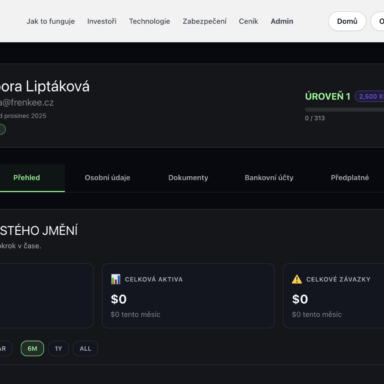
Task: Click the frenkee.cz email address
Action: point(27,103)
